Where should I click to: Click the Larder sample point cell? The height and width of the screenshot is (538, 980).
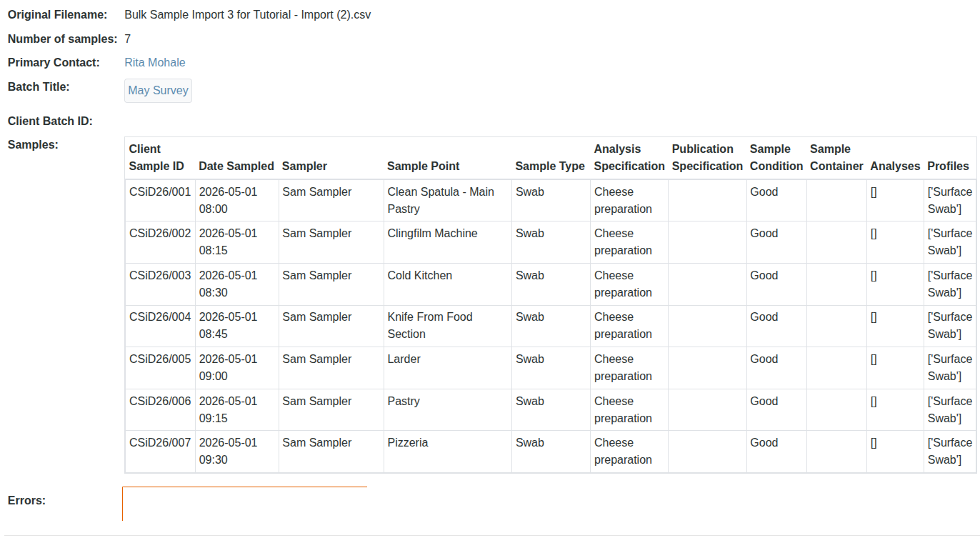tap(404, 359)
